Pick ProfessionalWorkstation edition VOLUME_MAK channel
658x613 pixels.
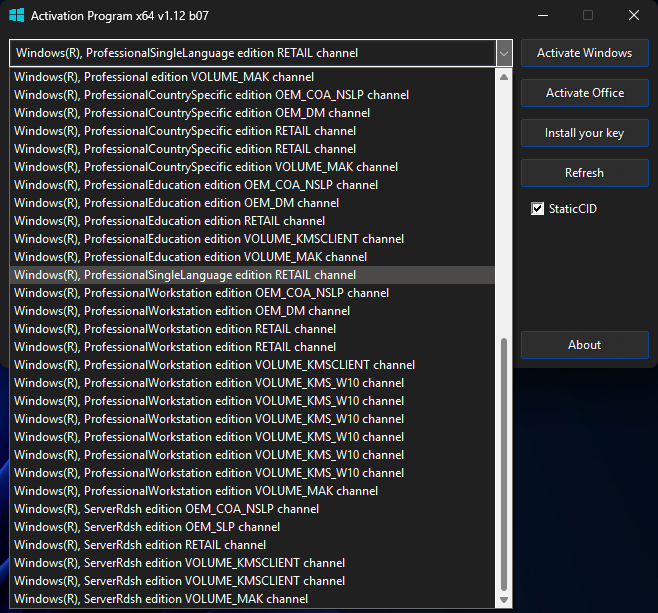252,491
